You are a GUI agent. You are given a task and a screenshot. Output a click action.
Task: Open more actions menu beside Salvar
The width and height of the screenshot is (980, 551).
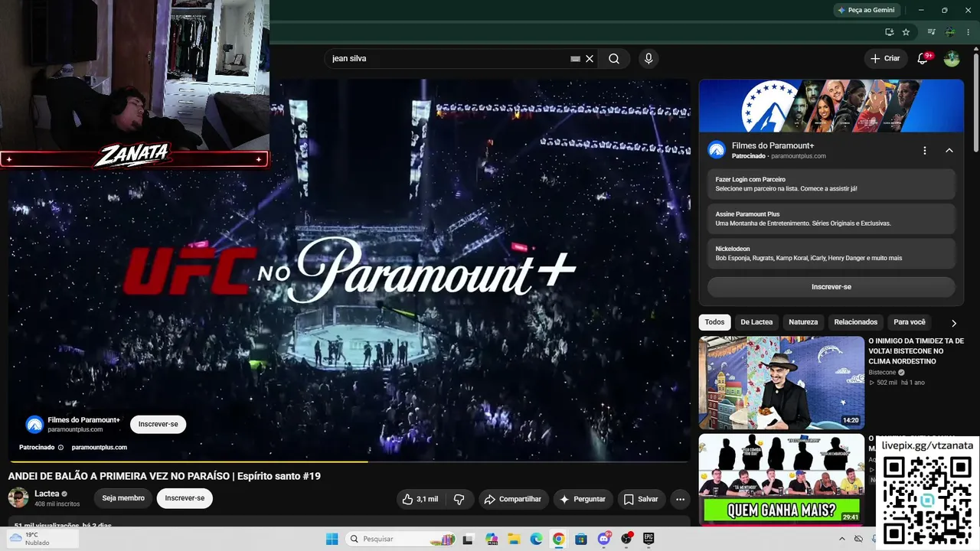(x=680, y=499)
